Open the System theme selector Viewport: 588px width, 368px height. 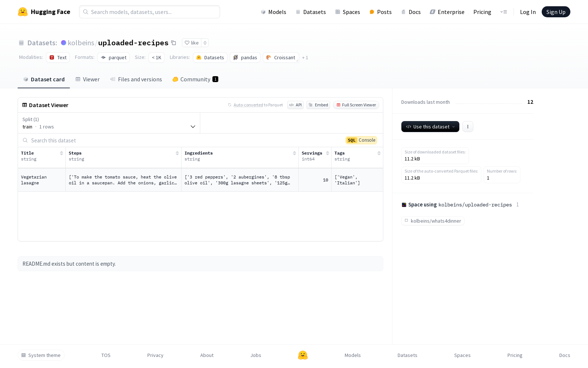[41, 355]
